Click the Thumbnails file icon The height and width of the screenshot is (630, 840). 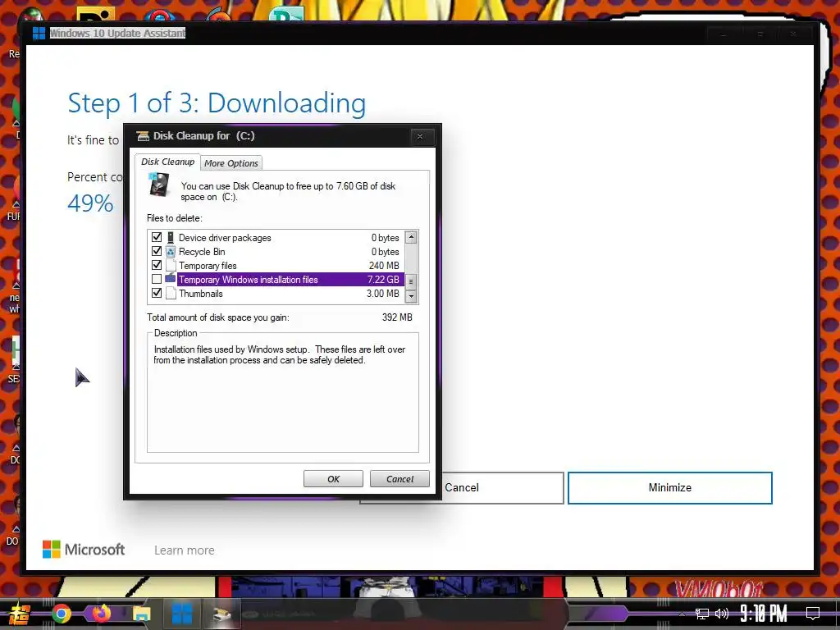171,293
